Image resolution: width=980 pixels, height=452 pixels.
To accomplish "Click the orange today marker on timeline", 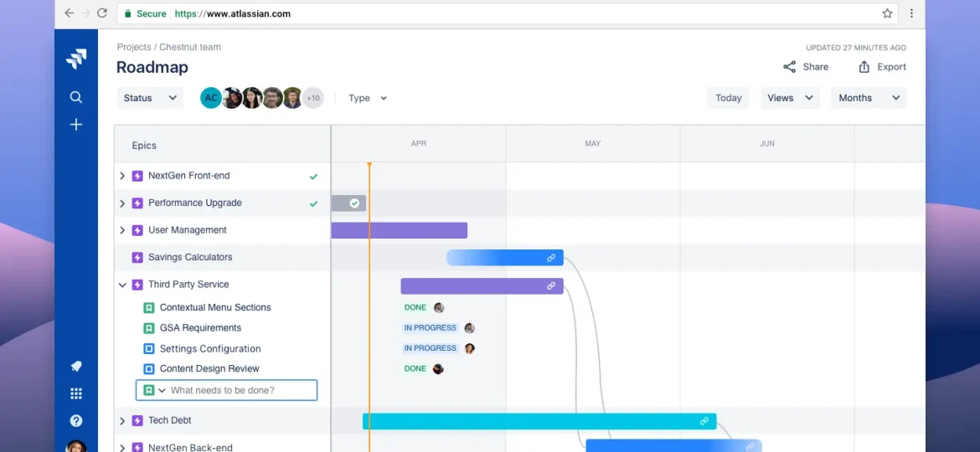I will coord(369,306).
